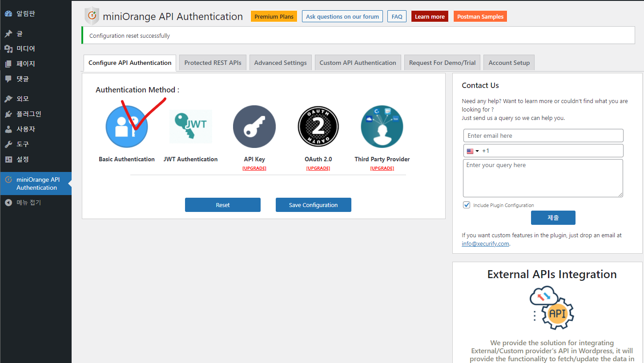644x363 pixels.
Task: Click the Posts (글) pin icon
Action: click(8, 34)
